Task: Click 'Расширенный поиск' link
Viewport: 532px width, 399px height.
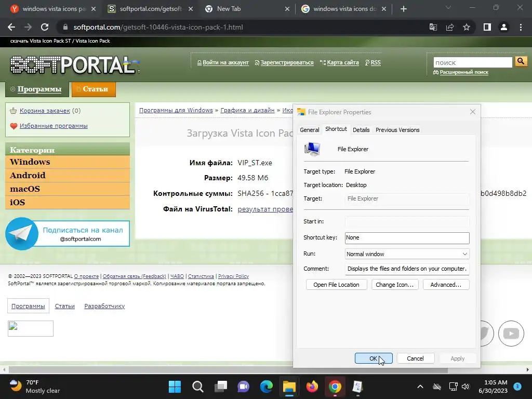Action: [464, 72]
